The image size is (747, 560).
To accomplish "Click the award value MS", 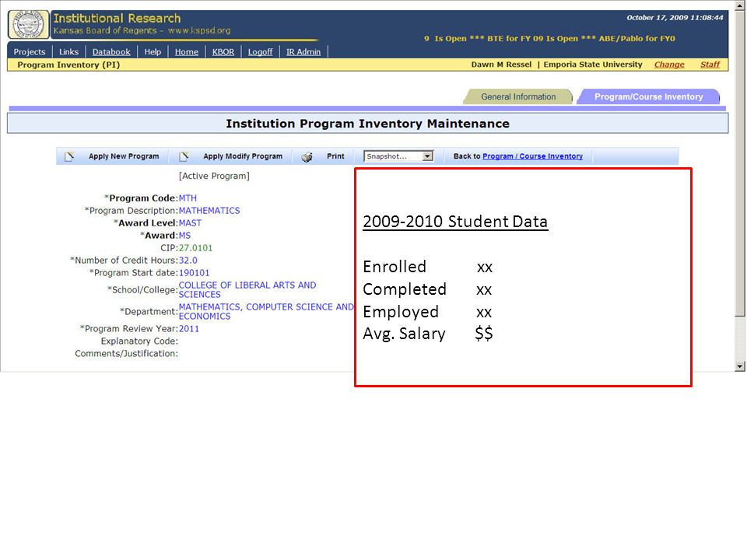I will [x=184, y=235].
